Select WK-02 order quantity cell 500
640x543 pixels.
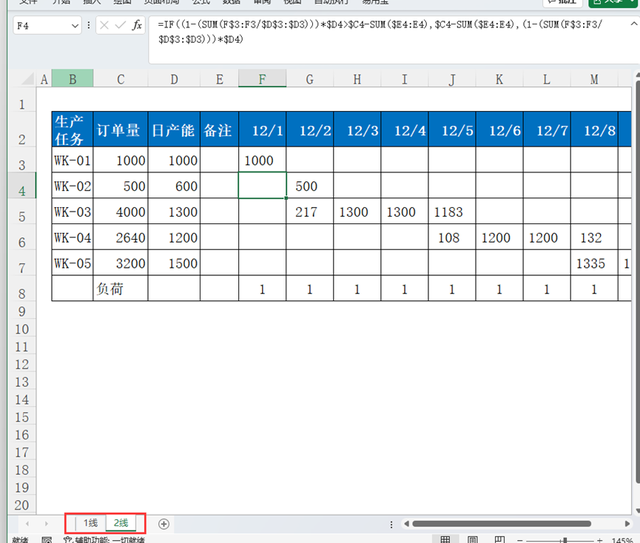tap(120, 186)
